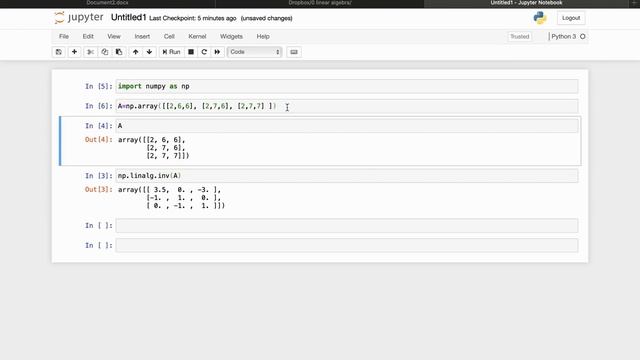Screen dimensions: 640x360
Task: Open the Kernel menu
Action: click(x=197, y=36)
